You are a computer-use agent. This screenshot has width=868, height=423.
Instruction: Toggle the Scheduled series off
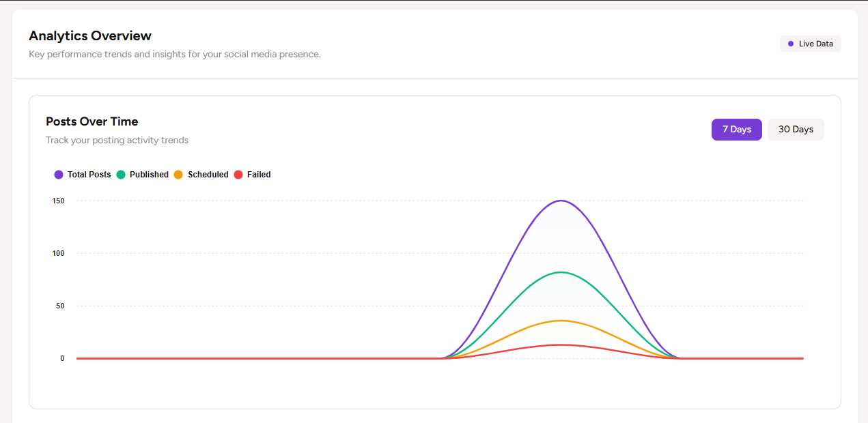coord(178,175)
